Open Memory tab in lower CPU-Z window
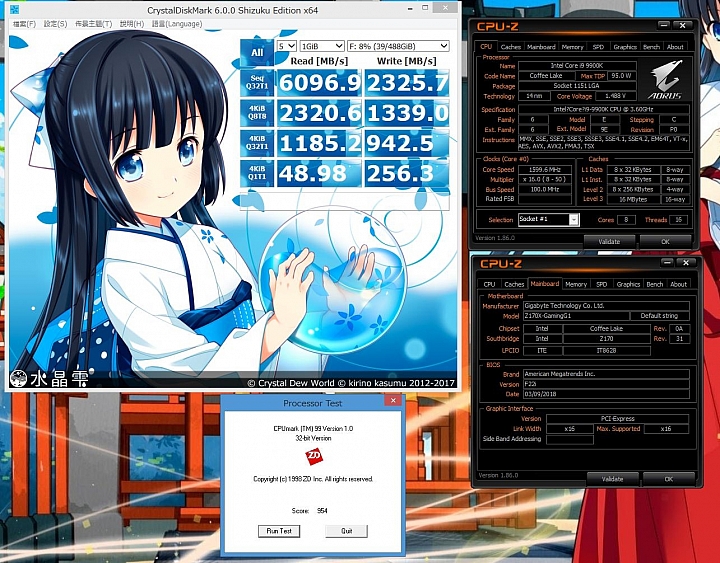The image size is (720, 563). (x=576, y=284)
